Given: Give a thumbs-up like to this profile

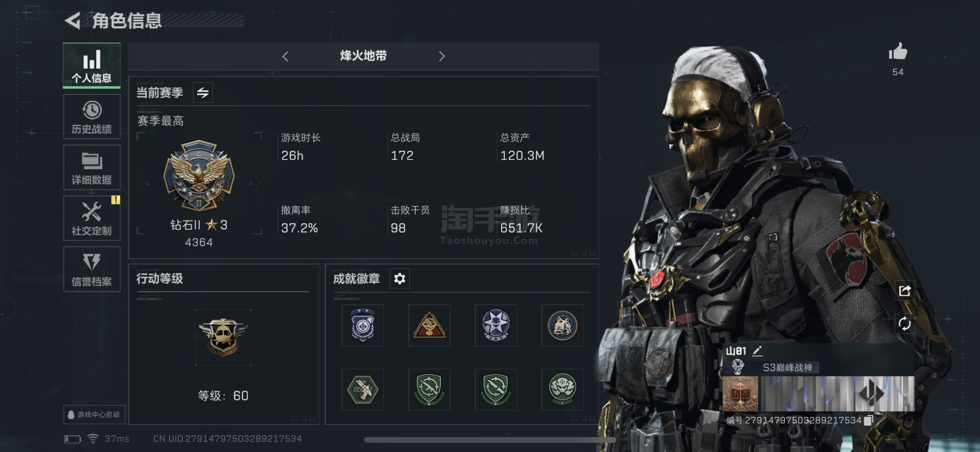Looking at the screenshot, I should tap(898, 51).
